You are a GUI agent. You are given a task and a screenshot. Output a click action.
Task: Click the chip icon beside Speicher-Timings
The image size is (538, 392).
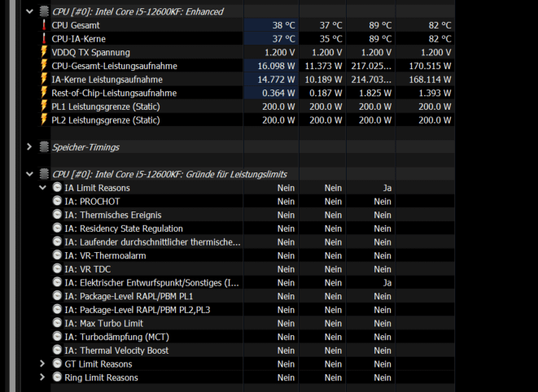[x=44, y=147]
